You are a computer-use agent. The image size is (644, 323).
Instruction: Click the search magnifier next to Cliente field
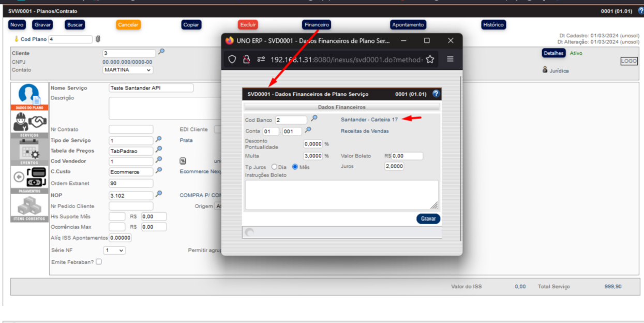(161, 52)
